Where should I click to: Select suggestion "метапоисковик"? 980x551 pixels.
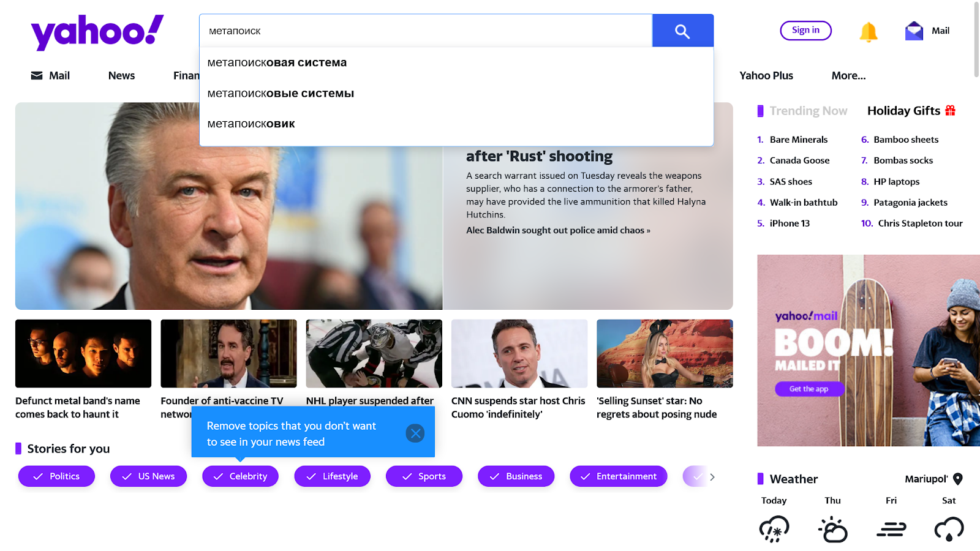[x=251, y=124]
